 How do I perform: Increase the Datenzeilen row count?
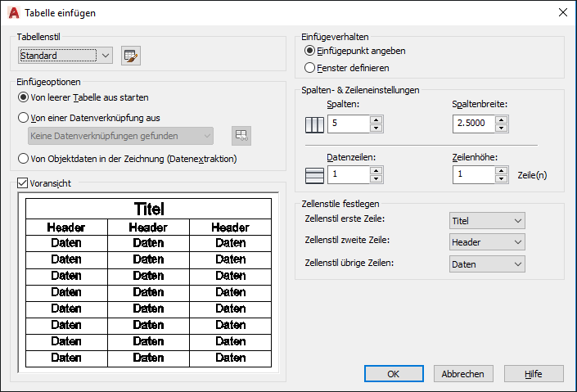pos(376,170)
